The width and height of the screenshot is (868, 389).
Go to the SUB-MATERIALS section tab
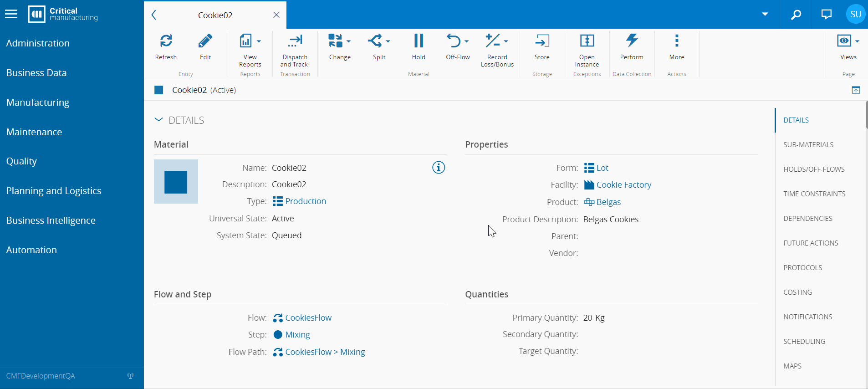(808, 145)
